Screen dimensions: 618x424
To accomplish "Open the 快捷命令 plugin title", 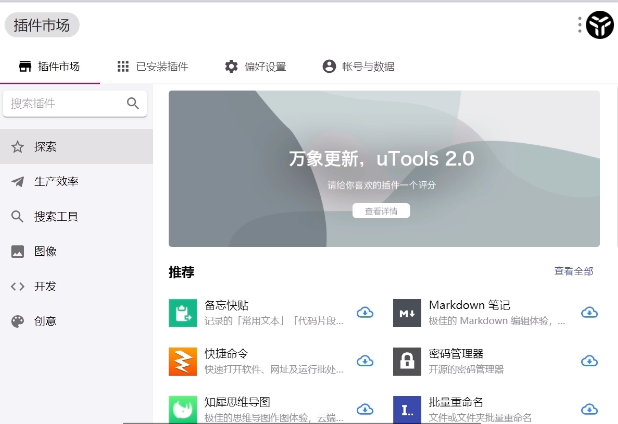I will 226,353.
